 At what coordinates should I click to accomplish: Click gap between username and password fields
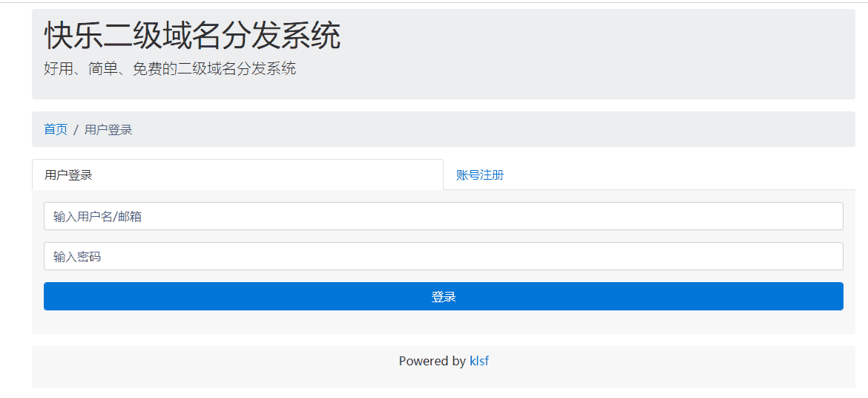[443, 236]
